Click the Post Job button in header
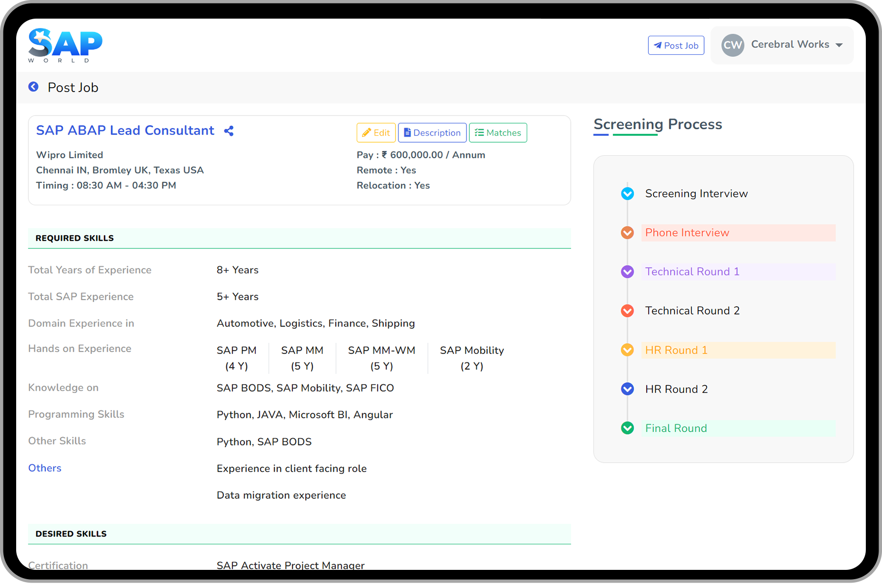This screenshot has height=588, width=882. (676, 45)
